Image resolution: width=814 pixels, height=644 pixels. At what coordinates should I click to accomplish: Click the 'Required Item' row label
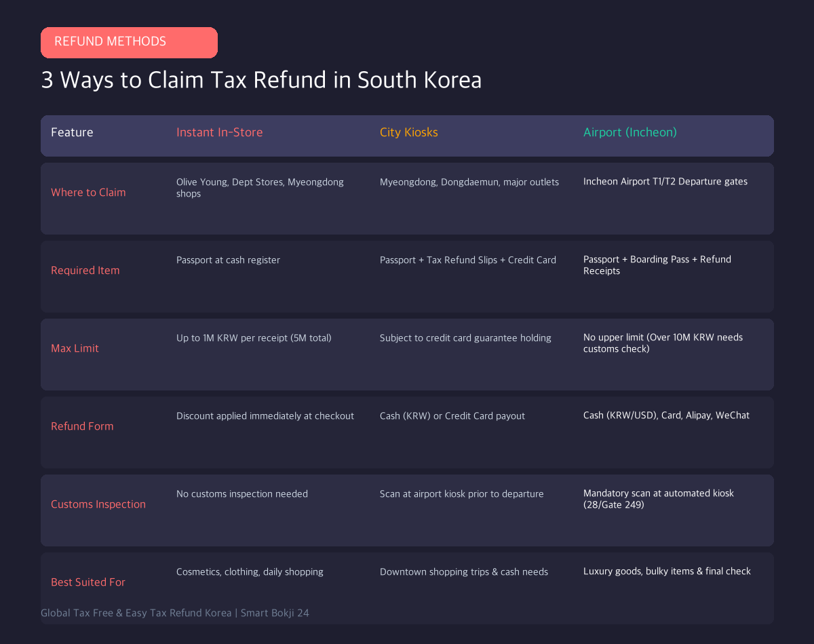[85, 270]
